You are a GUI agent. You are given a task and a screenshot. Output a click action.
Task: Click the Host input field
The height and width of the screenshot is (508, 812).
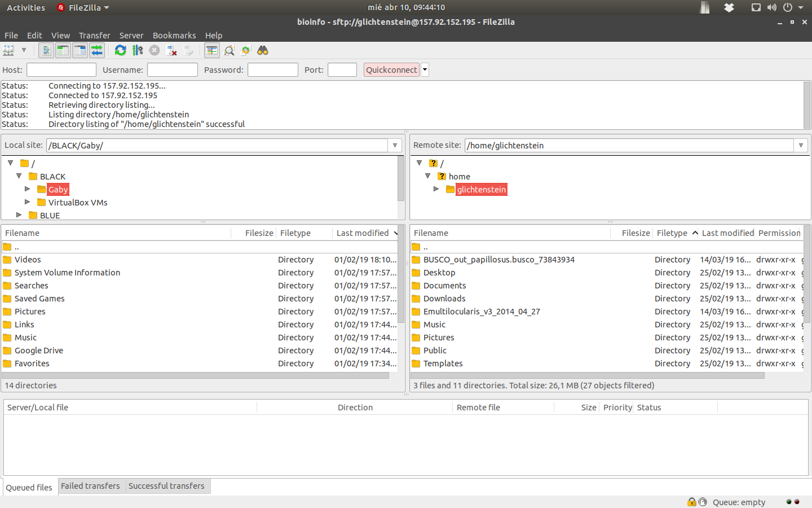click(x=61, y=69)
